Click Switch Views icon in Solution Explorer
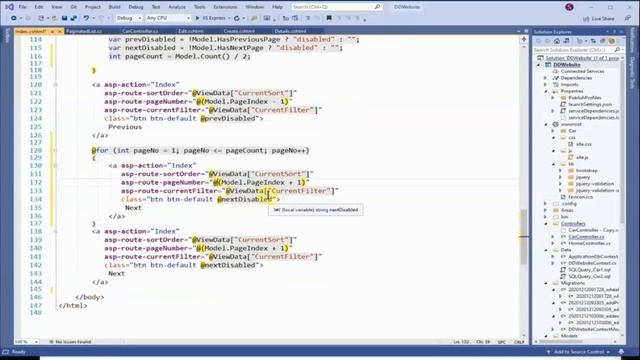Viewport: 640px width, 360px height. pyautogui.click(x=566, y=41)
